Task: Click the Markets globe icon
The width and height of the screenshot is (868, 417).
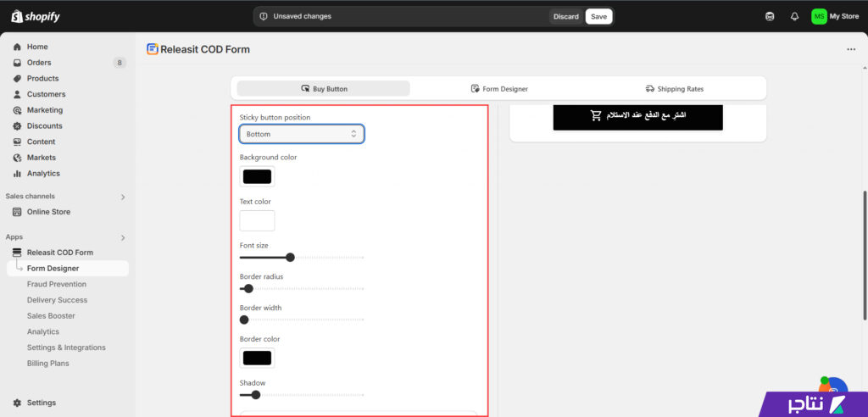Action: coord(17,158)
